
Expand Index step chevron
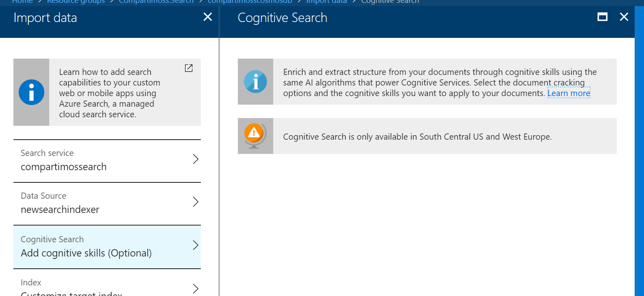click(x=196, y=289)
